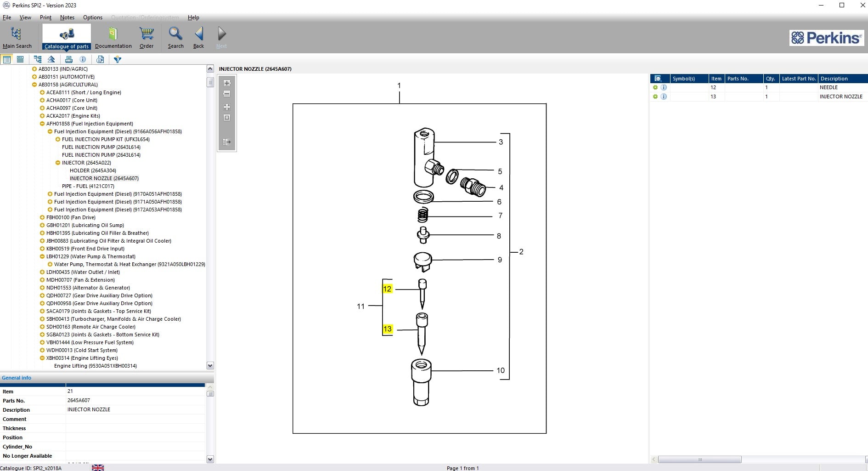
Task: Click the General info scroll-down arrow
Action: coord(210,459)
